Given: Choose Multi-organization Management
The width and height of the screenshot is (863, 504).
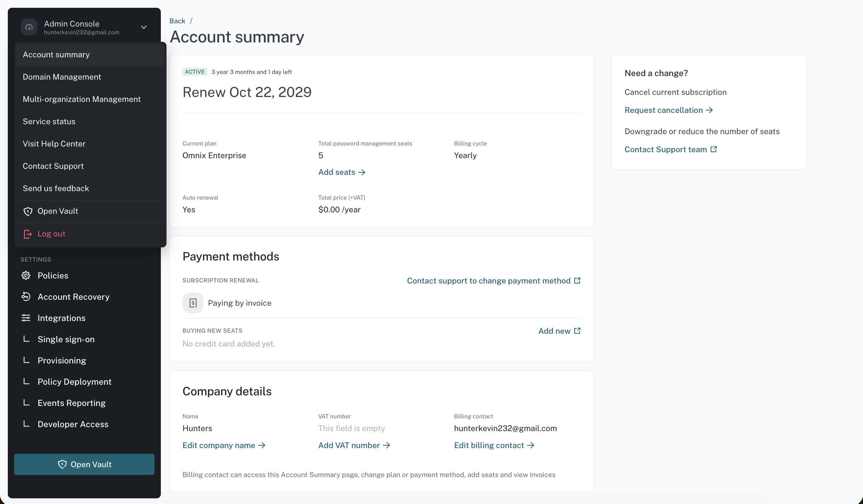Looking at the screenshot, I should (90, 99).
